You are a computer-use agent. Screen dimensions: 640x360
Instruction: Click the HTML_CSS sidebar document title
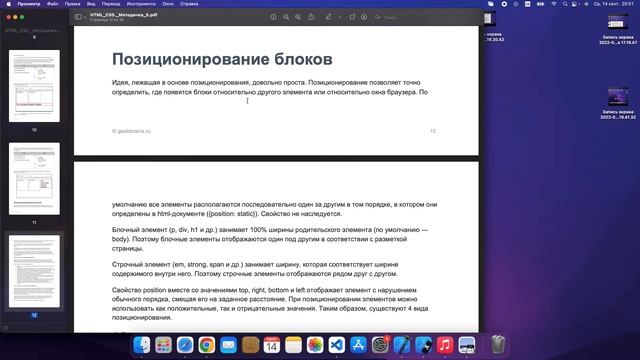(x=33, y=30)
